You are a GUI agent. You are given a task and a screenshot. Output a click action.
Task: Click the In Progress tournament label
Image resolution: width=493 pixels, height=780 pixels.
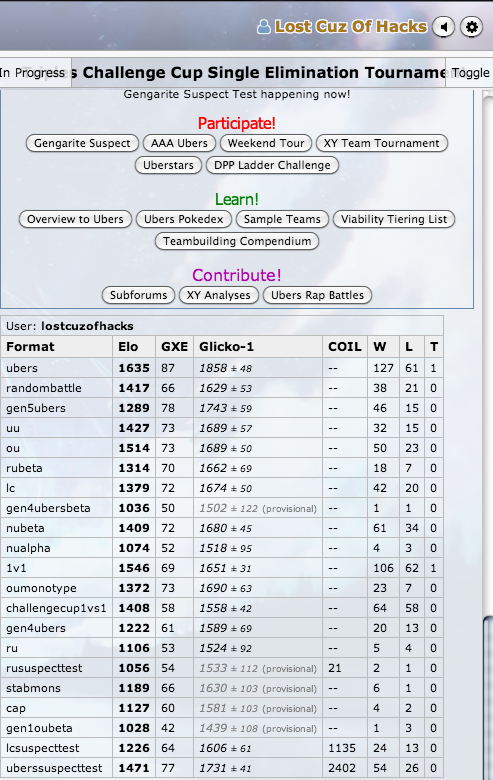point(33,73)
